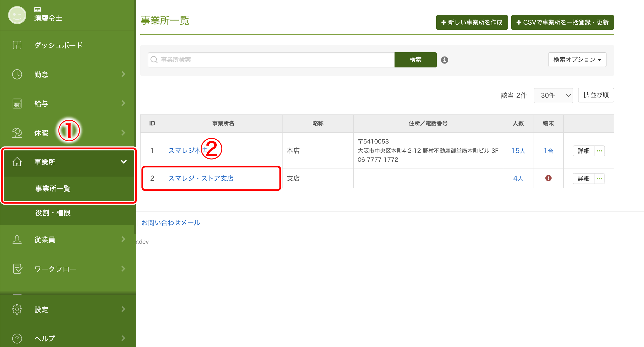
Task: Expand the 休暇 menu chevron
Action: [x=123, y=133]
